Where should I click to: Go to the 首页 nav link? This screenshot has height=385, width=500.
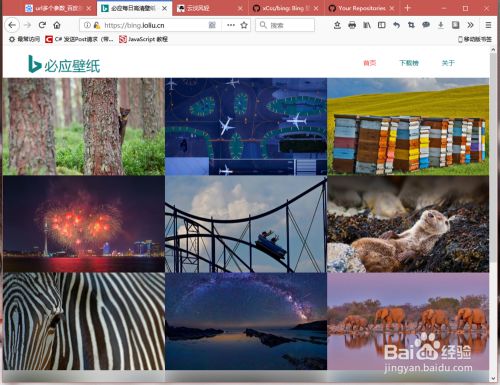[x=370, y=63]
